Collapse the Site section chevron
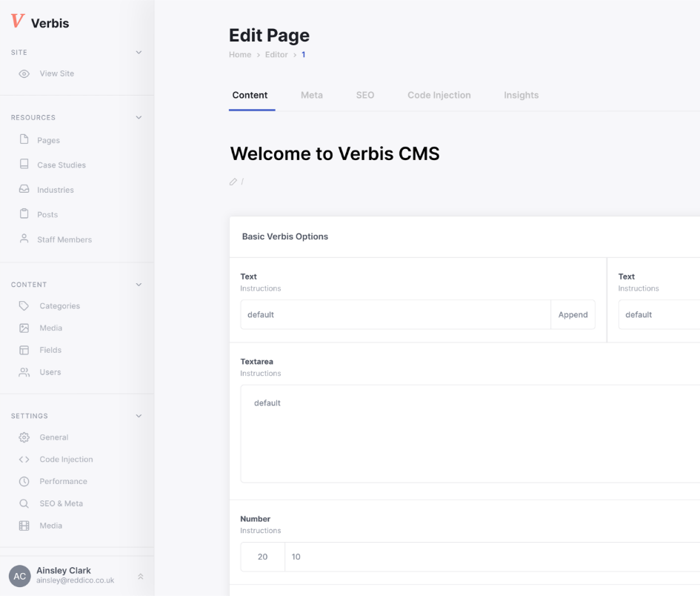The image size is (700, 596). [x=139, y=53]
